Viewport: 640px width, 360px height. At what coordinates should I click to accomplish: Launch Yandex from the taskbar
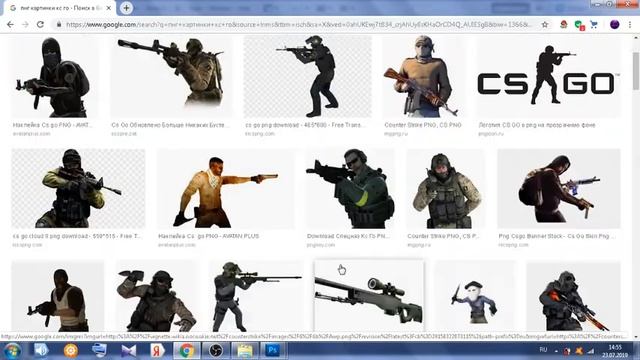pos(157,350)
